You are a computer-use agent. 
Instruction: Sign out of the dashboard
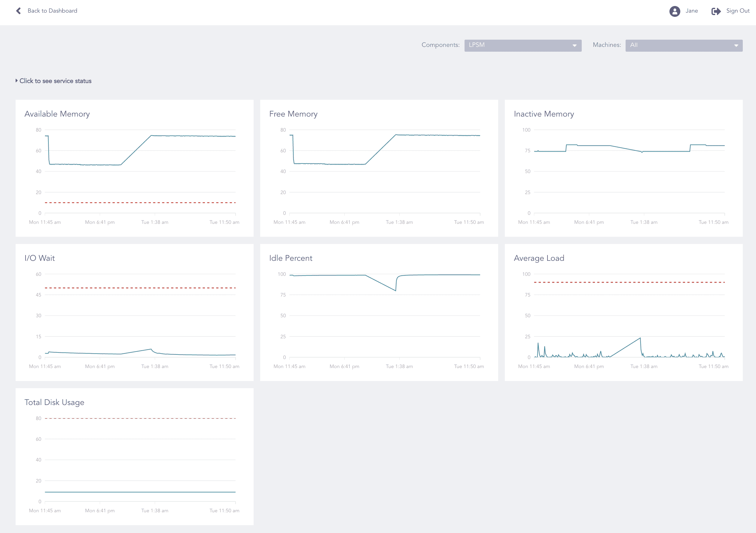point(738,11)
